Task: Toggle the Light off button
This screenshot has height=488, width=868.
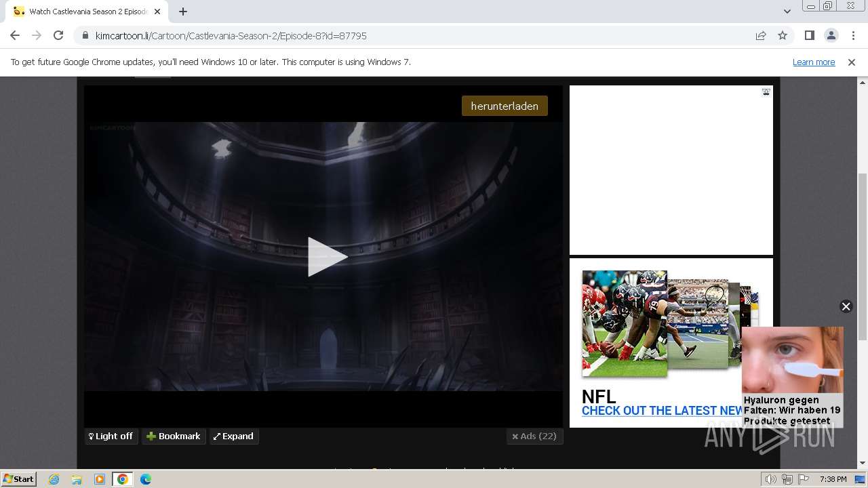Action: click(x=111, y=436)
